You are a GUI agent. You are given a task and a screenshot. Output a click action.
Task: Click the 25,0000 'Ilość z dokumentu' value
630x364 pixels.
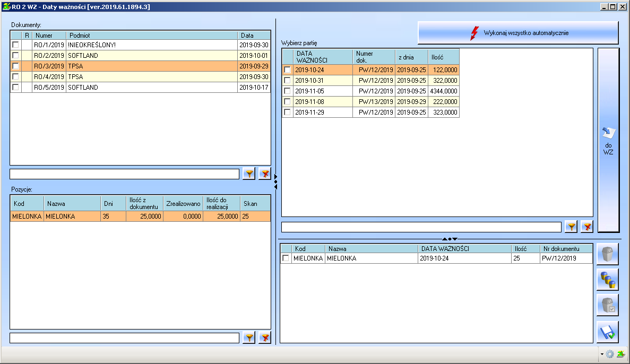click(x=151, y=216)
